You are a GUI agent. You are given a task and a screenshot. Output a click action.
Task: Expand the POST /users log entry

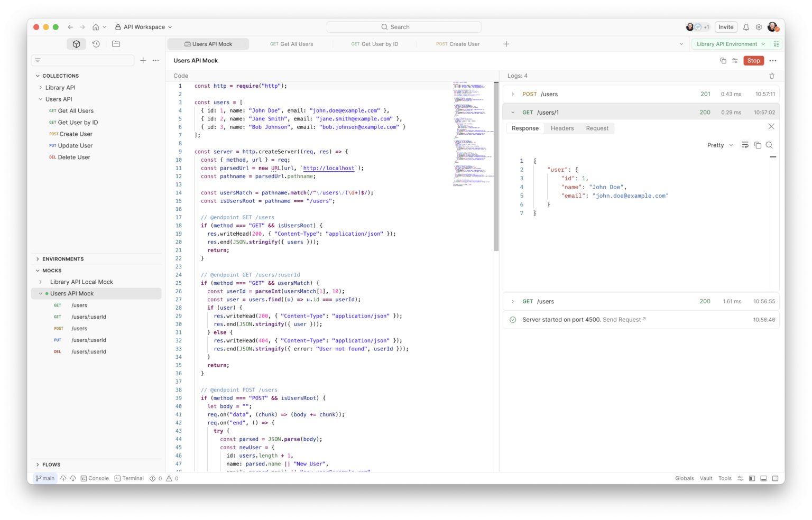pyautogui.click(x=513, y=94)
